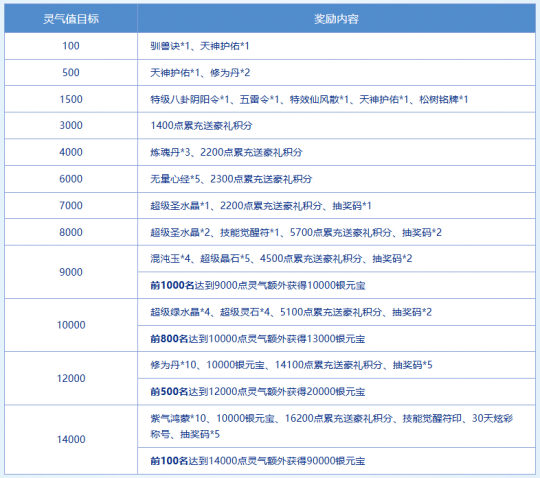
Task: Click the 10000 merged target cell
Action: tap(71, 325)
